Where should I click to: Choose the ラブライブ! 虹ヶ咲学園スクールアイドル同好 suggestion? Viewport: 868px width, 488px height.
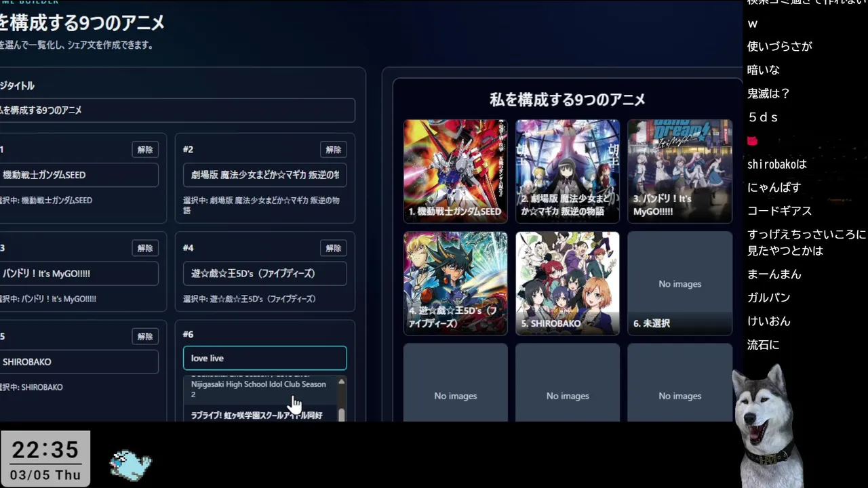(260, 415)
